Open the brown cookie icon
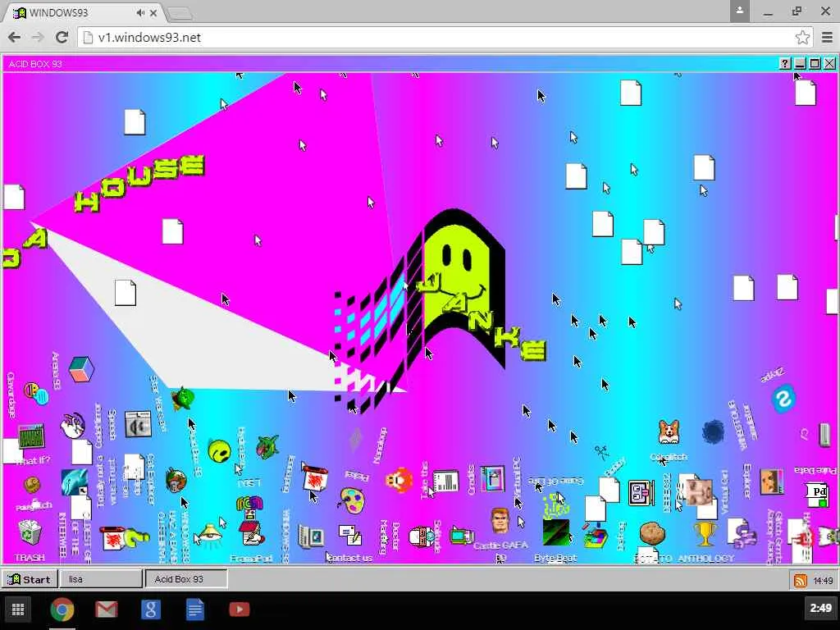The image size is (840, 630). (x=32, y=485)
